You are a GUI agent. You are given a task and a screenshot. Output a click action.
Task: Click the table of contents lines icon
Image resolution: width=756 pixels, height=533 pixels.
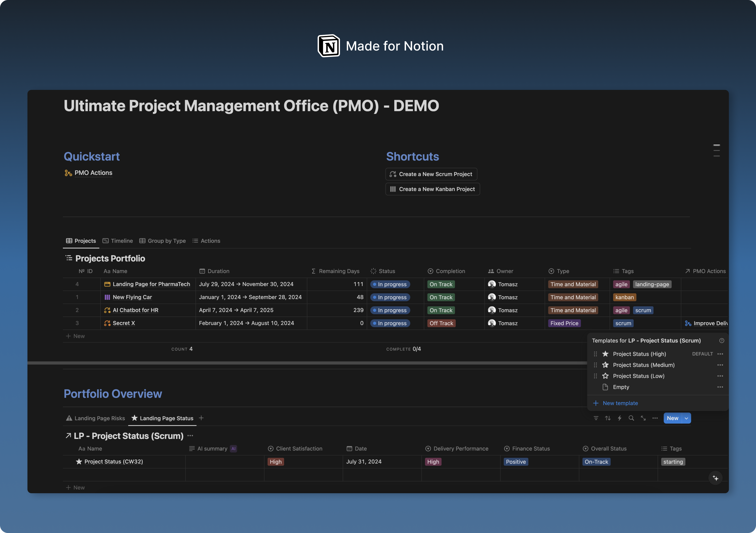[716, 150]
